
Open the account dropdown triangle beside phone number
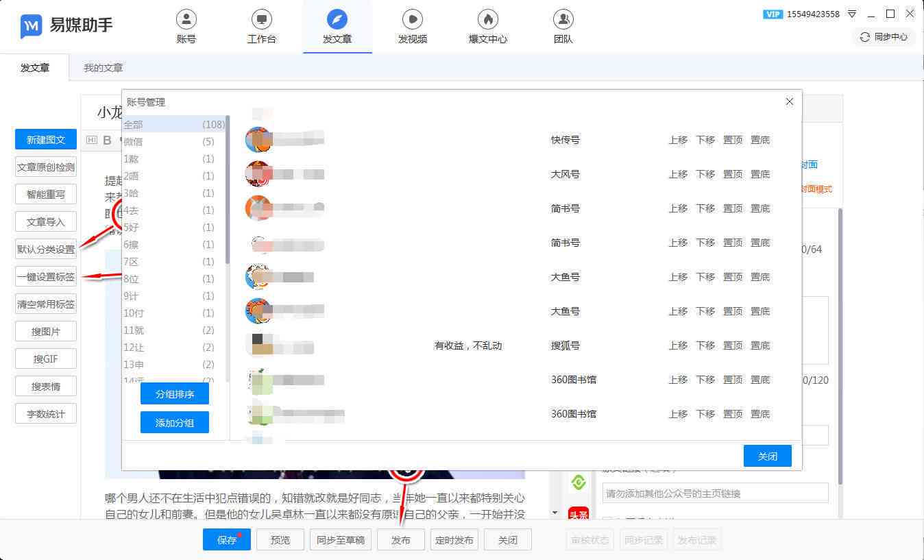852,14
